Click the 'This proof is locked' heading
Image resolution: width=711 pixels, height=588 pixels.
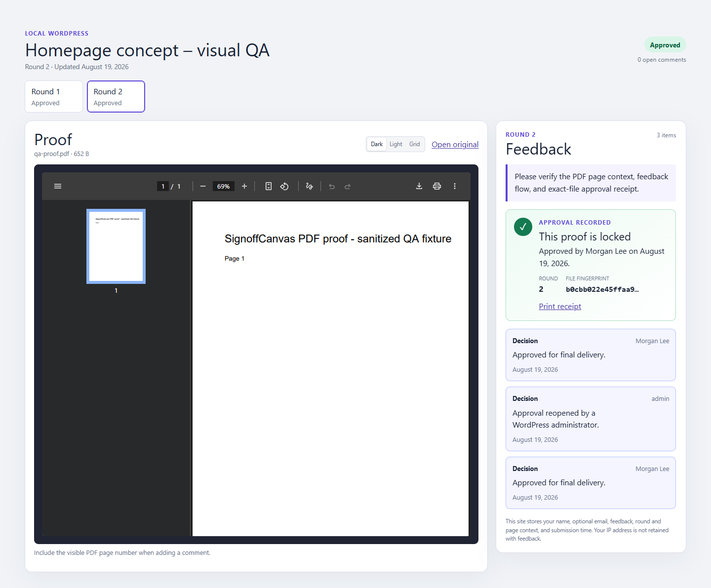point(585,236)
